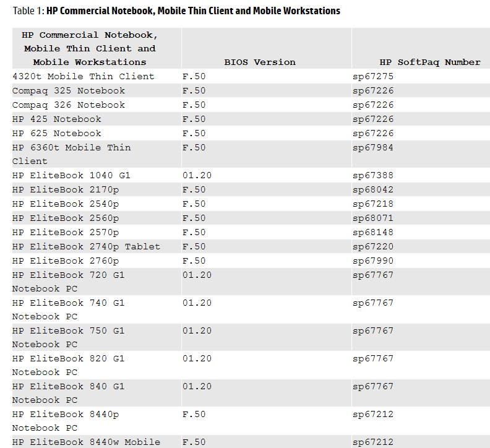Select the HP 425 Notebook entry
This screenshot has width=490, height=448.
tap(57, 119)
